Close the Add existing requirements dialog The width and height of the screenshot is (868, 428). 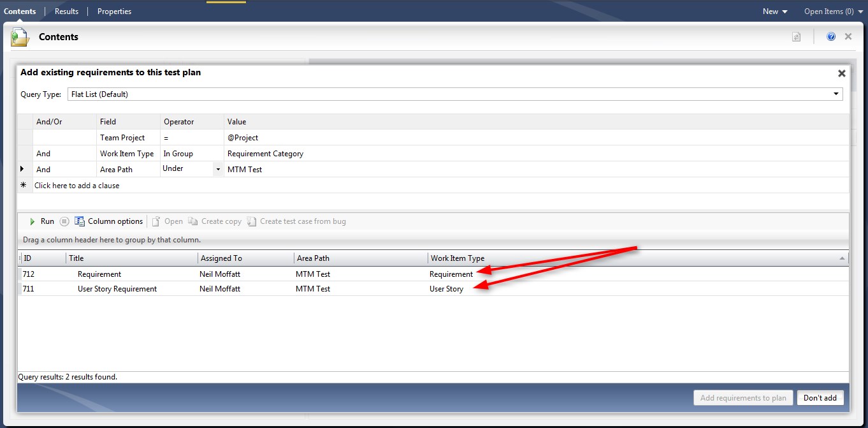point(841,73)
